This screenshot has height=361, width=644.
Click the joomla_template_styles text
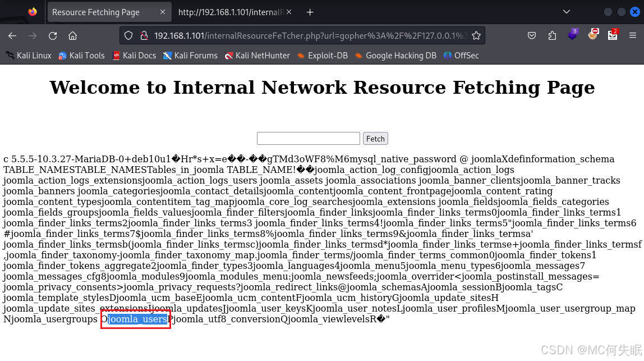(x=56, y=298)
